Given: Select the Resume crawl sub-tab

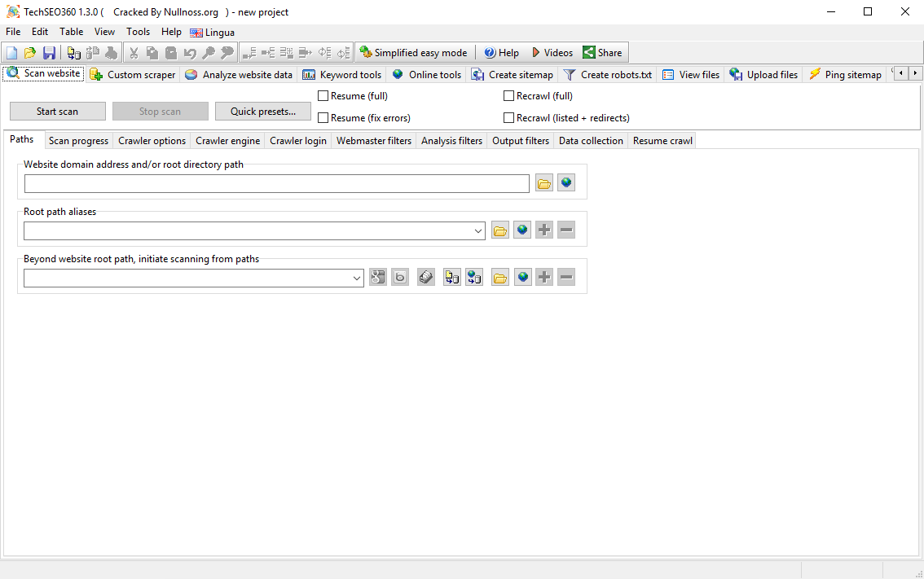Looking at the screenshot, I should (x=662, y=141).
